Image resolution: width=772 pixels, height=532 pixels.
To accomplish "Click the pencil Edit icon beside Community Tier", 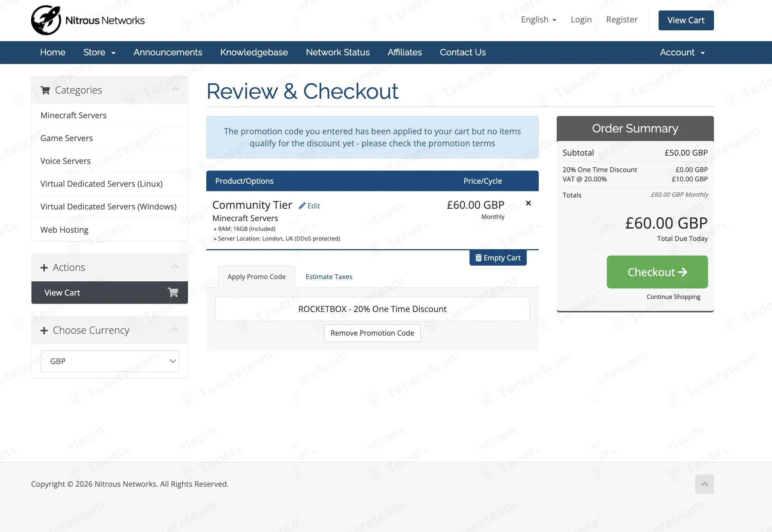I will (309, 206).
